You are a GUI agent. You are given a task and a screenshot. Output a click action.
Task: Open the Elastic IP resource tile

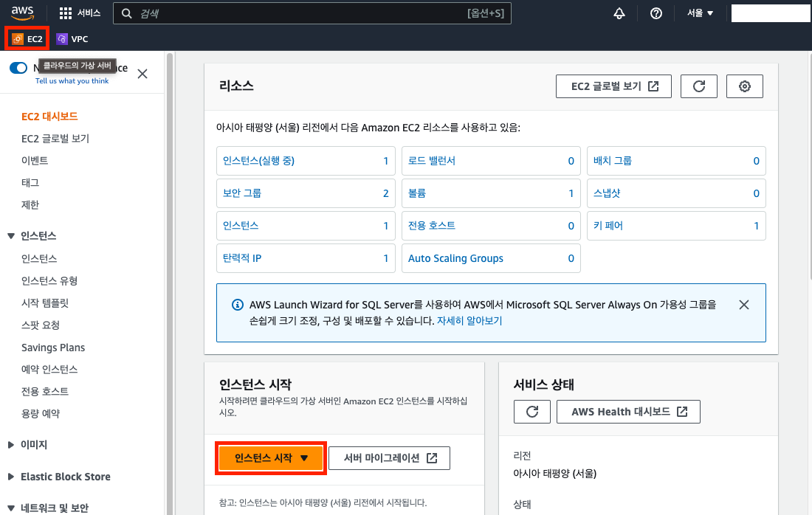click(x=306, y=258)
